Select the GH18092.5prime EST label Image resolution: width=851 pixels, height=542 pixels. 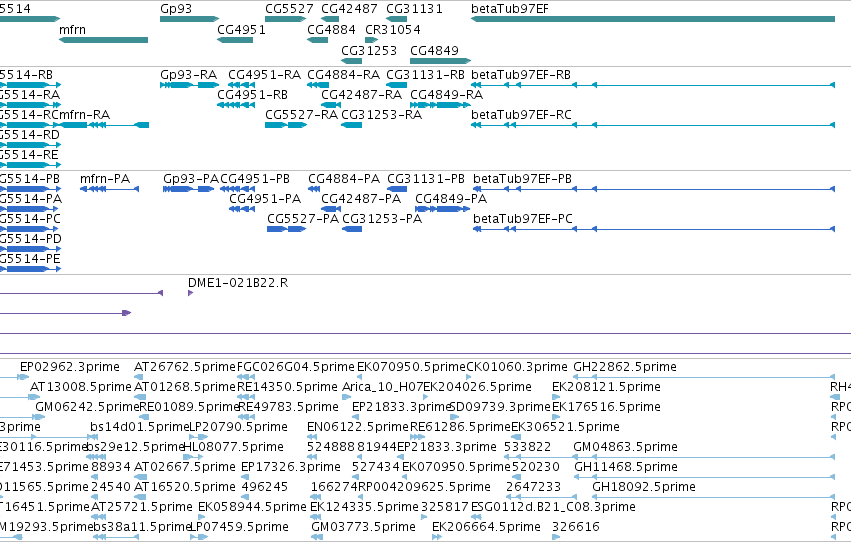point(644,487)
